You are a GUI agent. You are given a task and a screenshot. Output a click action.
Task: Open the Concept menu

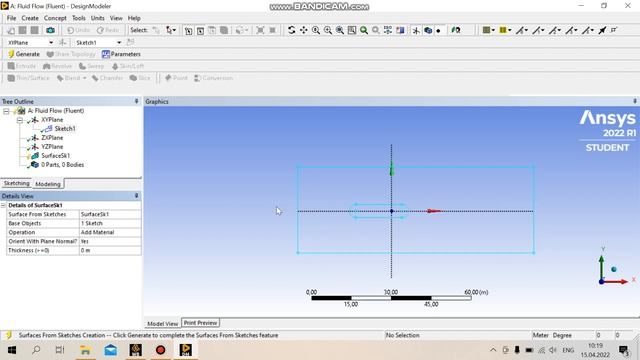pos(55,18)
